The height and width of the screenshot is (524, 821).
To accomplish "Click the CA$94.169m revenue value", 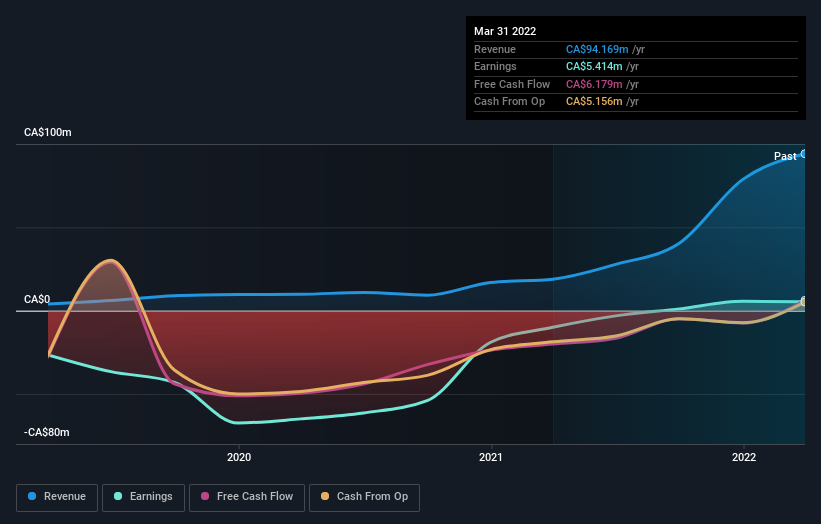I will coord(597,49).
